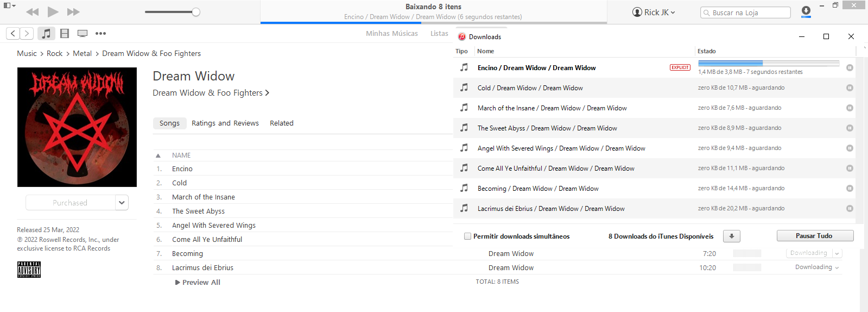Open the Listas tab

[439, 33]
